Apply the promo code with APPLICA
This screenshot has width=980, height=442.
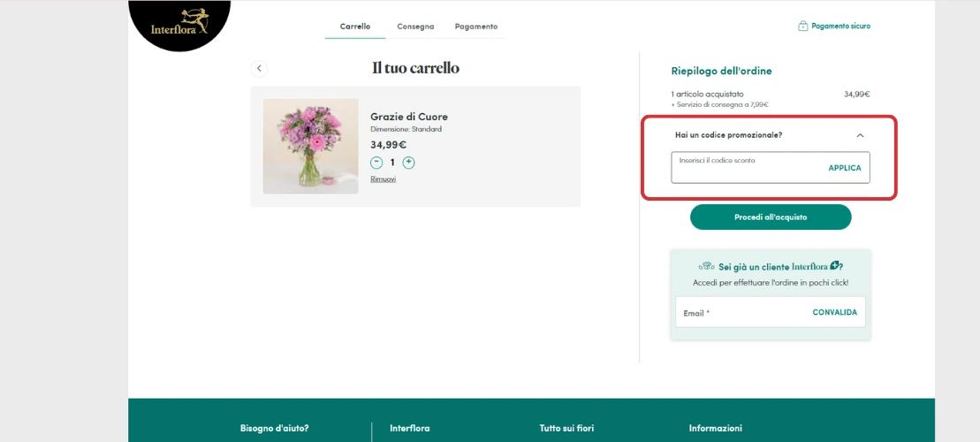(845, 168)
